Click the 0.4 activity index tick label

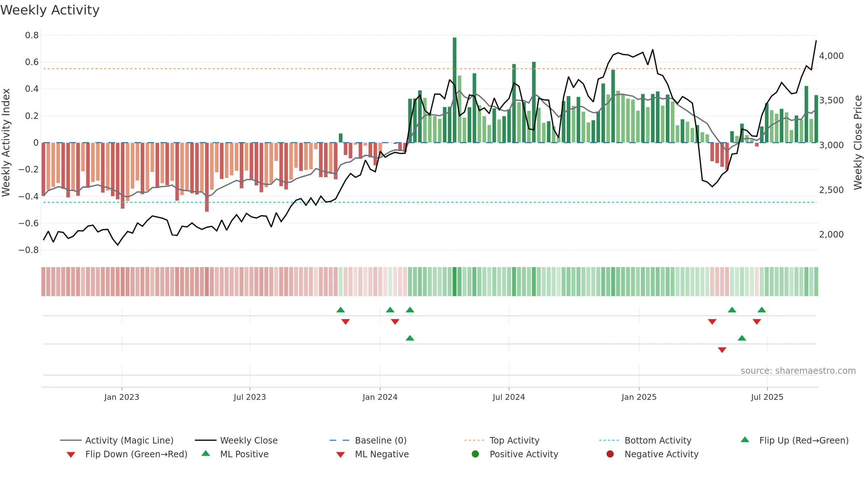pos(32,89)
